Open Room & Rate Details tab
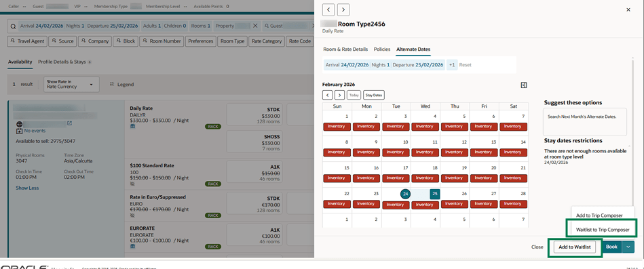The height and width of the screenshot is (269, 644). point(345,49)
